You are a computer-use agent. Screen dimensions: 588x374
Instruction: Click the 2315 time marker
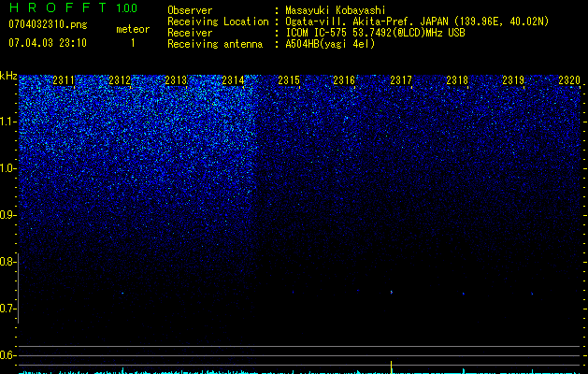tap(289, 79)
